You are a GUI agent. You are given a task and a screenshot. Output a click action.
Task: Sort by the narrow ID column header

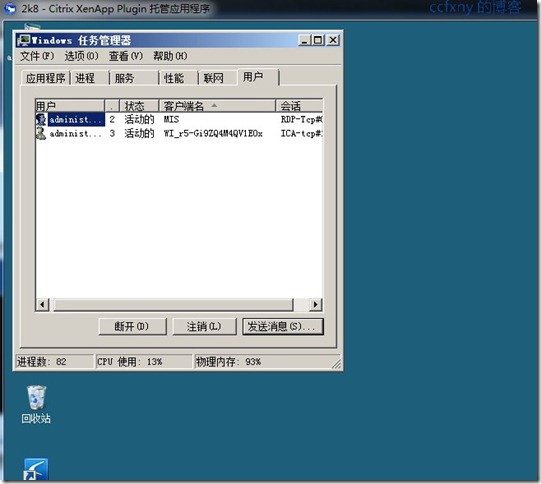click(112, 106)
